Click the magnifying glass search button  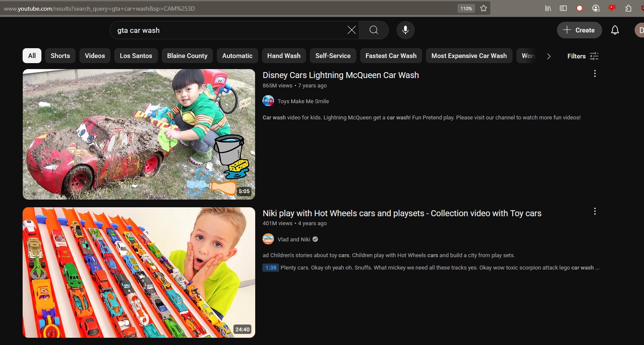pyautogui.click(x=374, y=30)
